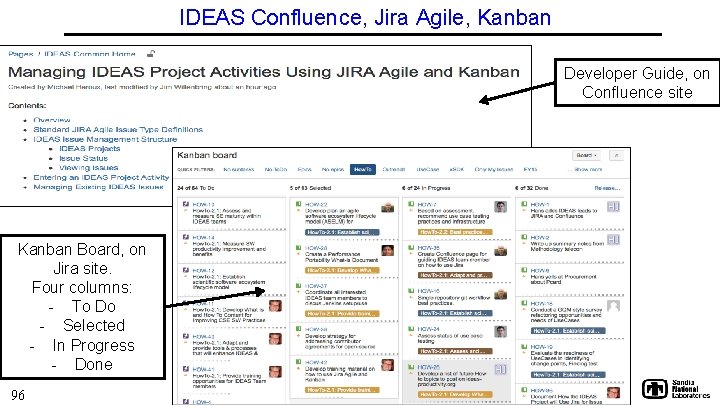This screenshot has height=405, width=720.
Task: Click the assignee avatar on card HOW-41
Action: click(275, 371)
